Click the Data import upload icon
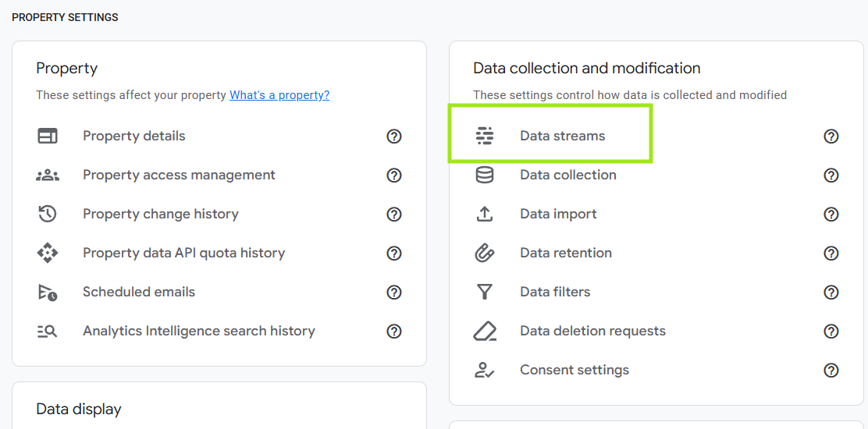Screen dimensions: 868x429 click(x=485, y=214)
